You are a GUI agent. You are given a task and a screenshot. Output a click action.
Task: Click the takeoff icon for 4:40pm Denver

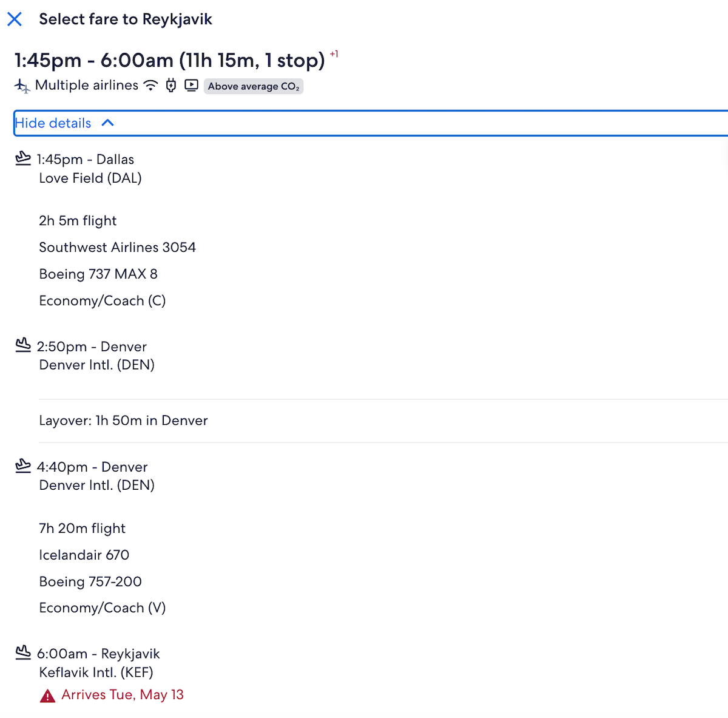[23, 466]
